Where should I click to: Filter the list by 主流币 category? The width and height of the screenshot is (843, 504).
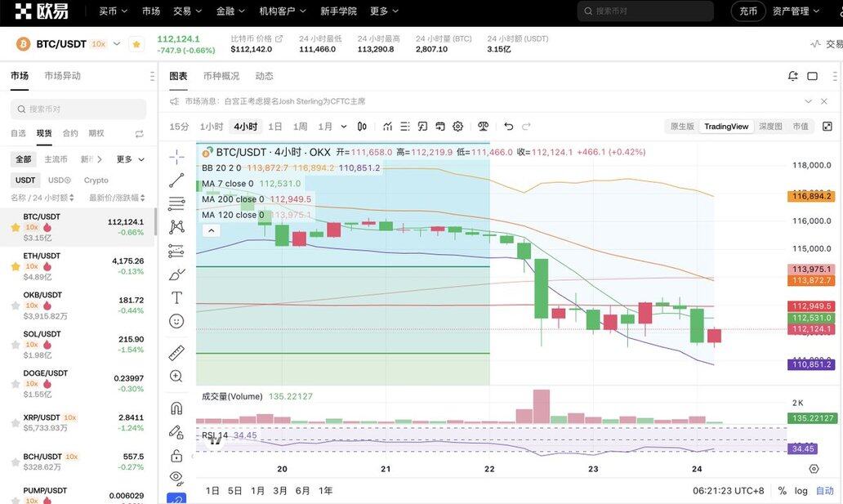click(56, 159)
